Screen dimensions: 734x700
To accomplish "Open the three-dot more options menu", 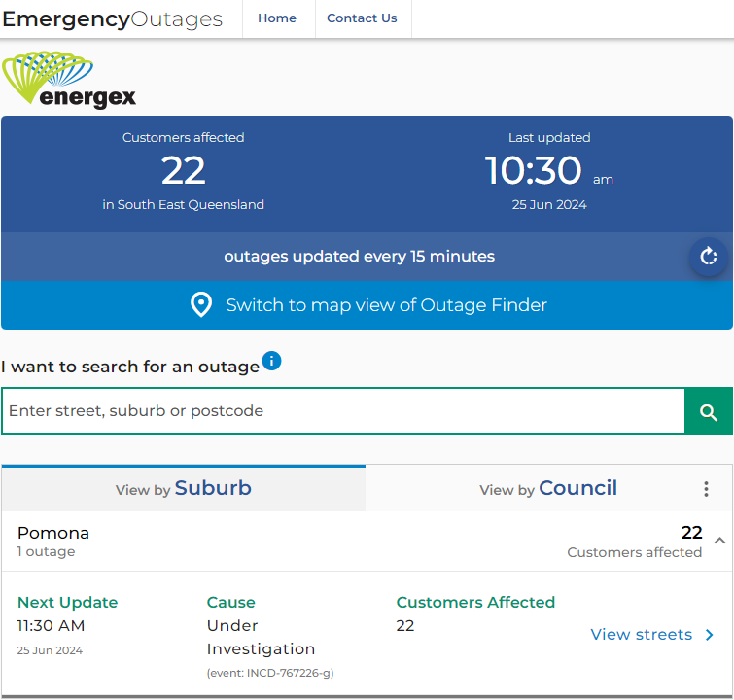I will pyautogui.click(x=707, y=489).
